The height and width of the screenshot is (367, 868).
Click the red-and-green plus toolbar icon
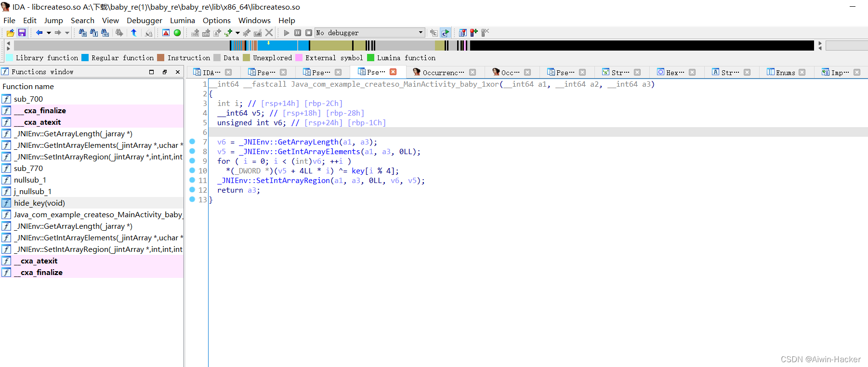tap(474, 33)
